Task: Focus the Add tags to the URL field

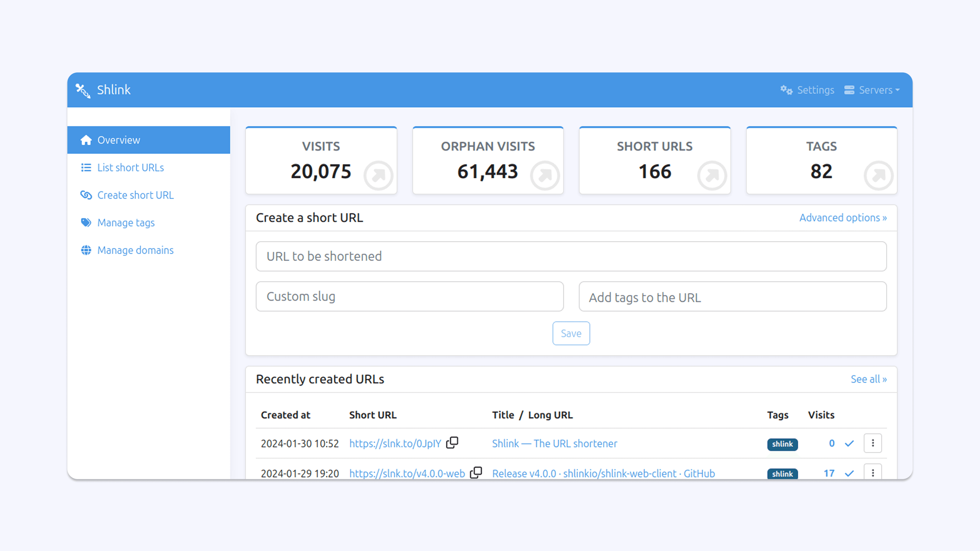Action: pos(733,296)
